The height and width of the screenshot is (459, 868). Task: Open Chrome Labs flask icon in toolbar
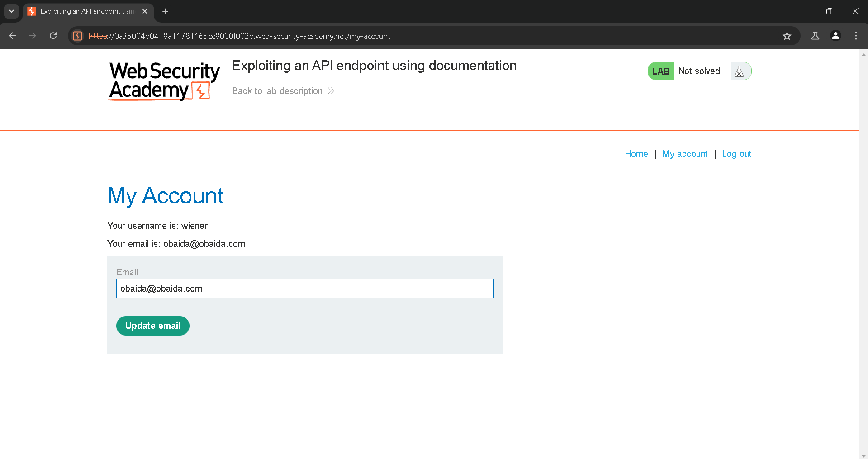pos(815,36)
